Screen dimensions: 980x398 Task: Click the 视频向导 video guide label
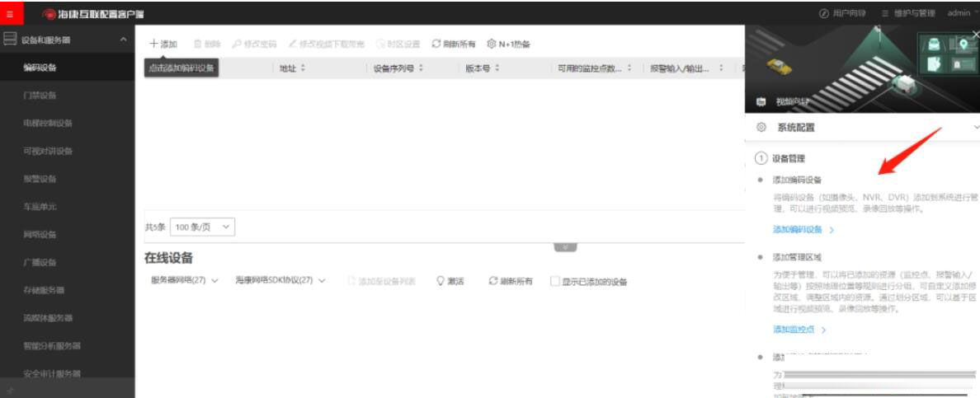click(792, 101)
